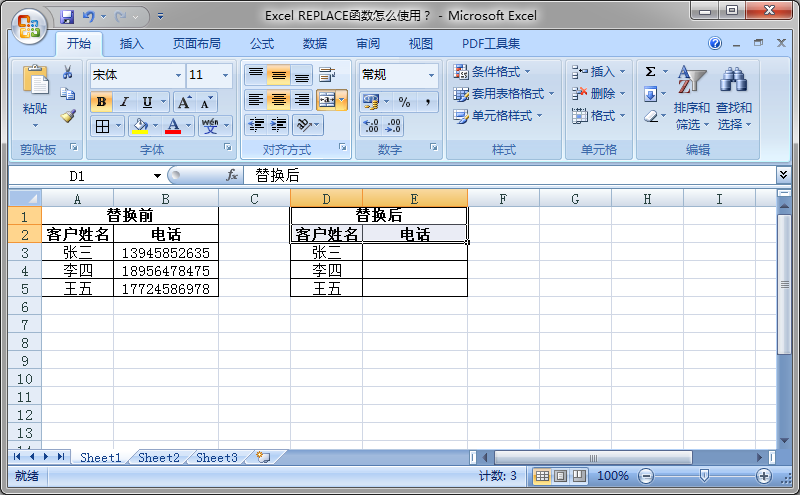This screenshot has height=495, width=800.
Task: Switch to Normal view in status bar
Action: pyautogui.click(x=542, y=476)
